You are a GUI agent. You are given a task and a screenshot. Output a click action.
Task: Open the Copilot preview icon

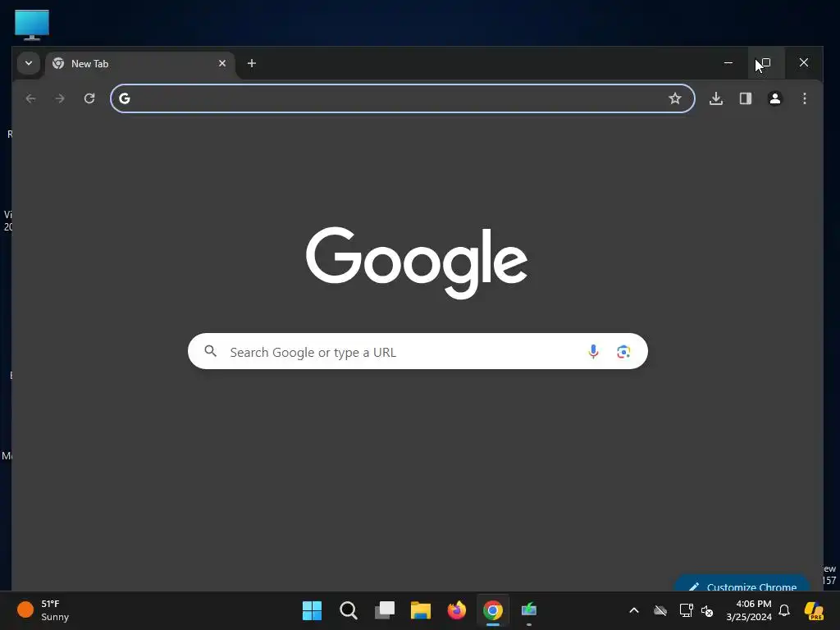[x=815, y=610]
